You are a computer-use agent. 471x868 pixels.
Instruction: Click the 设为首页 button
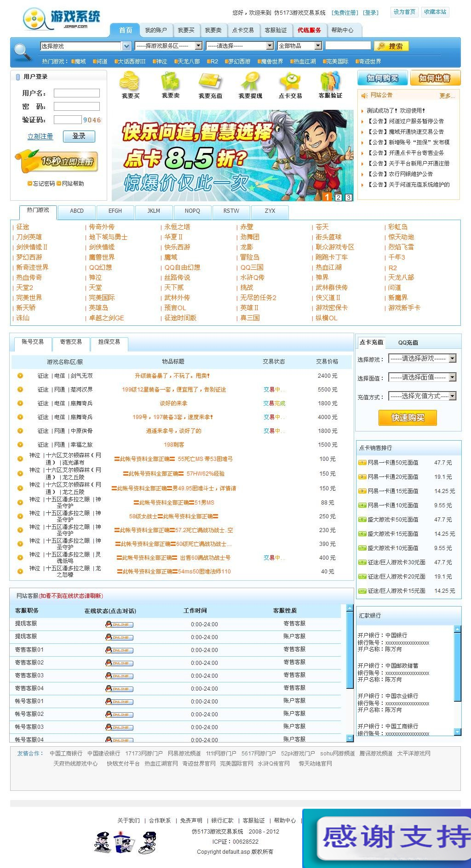[x=404, y=12]
